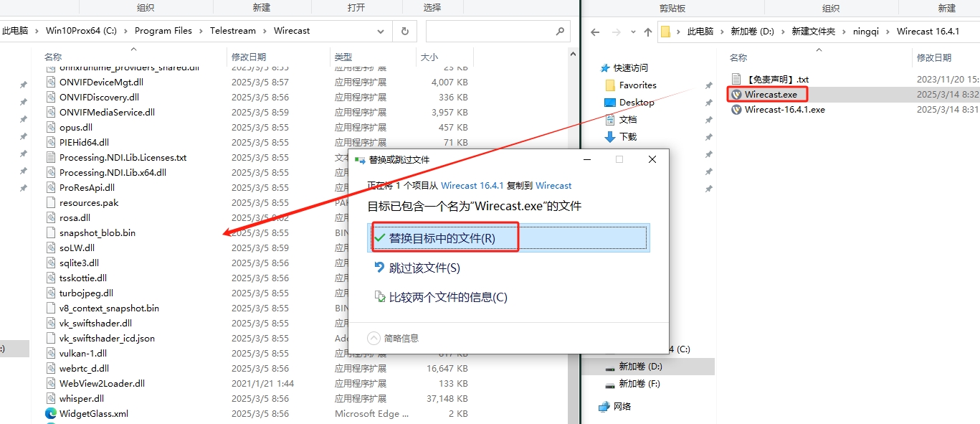Click 比较两个文件的信息(C) option
Viewport: 980px width, 424px height.
(447, 297)
